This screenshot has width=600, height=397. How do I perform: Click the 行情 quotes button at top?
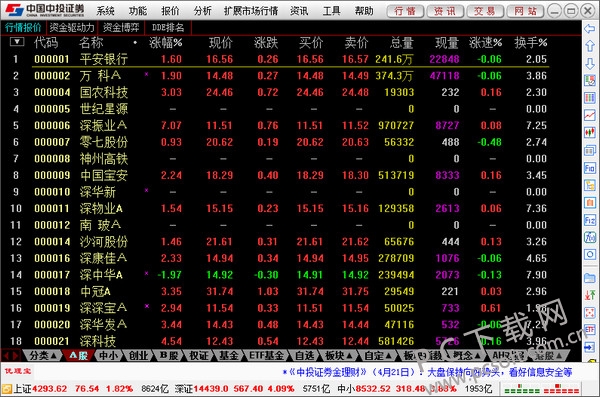click(405, 11)
